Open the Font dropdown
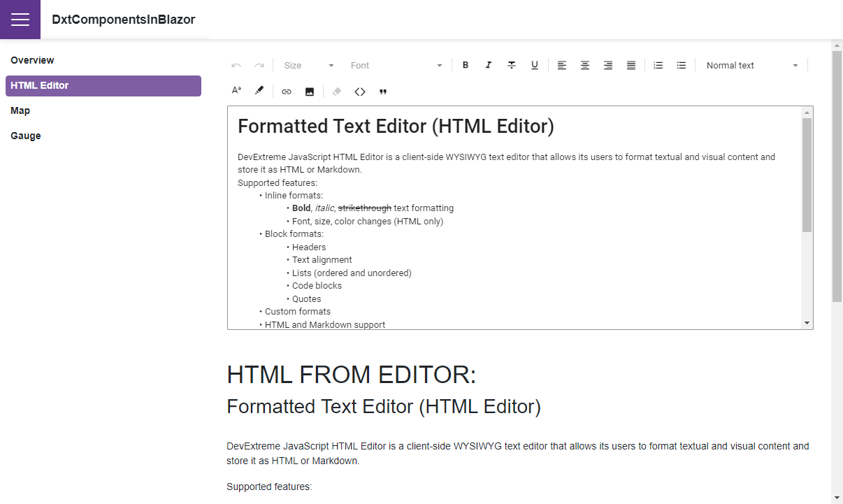This screenshot has height=504, width=843. point(396,65)
